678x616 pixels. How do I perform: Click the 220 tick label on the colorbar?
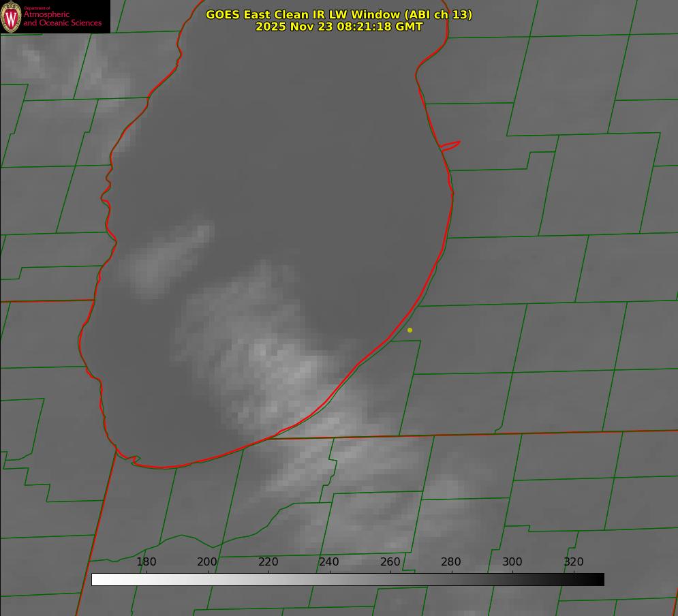[x=268, y=561]
